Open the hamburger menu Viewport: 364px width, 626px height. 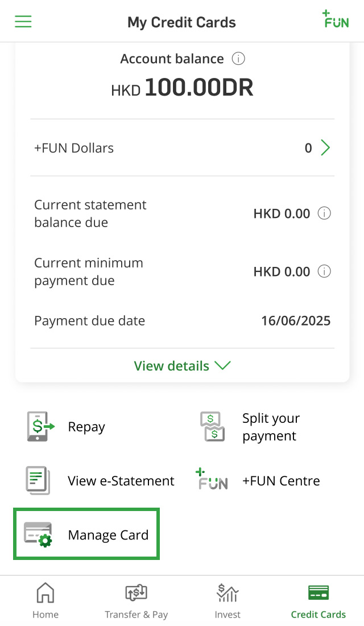coord(23,22)
